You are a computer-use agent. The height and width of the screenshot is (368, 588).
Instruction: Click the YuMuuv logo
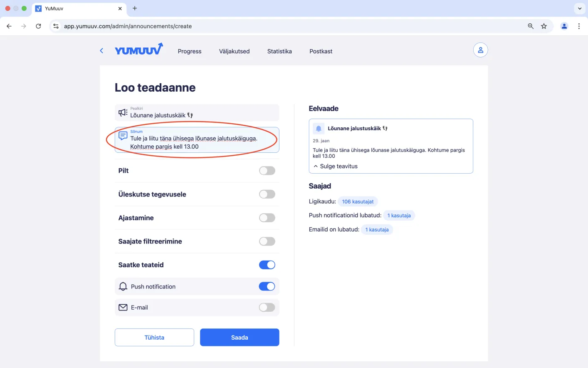[139, 49]
